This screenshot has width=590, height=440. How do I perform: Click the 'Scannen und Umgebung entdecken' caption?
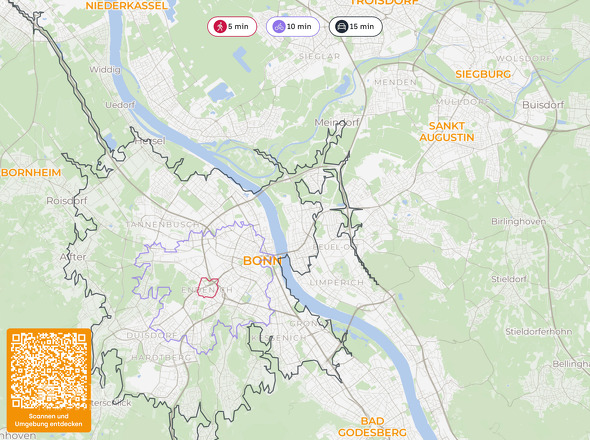click(x=49, y=420)
